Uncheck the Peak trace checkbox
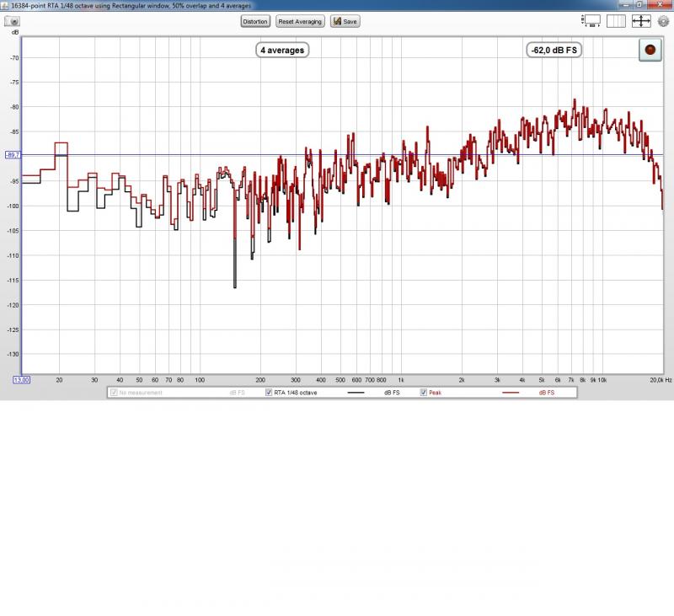 click(x=424, y=393)
